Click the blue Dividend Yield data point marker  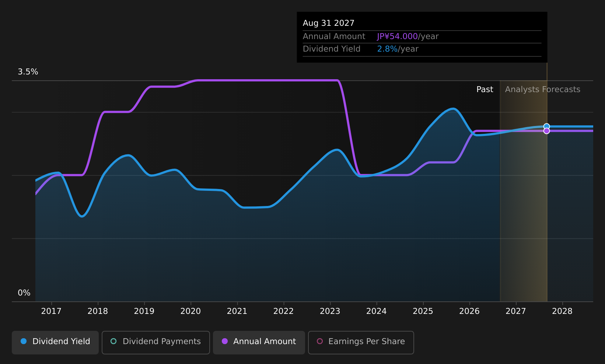coord(546,126)
